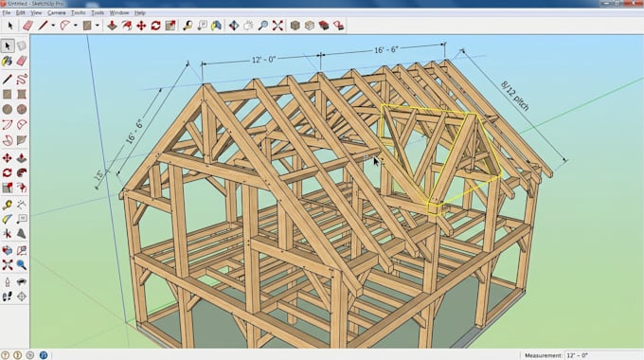Click the blue info icon in status bar
The height and width of the screenshot is (360, 644).
(44, 354)
